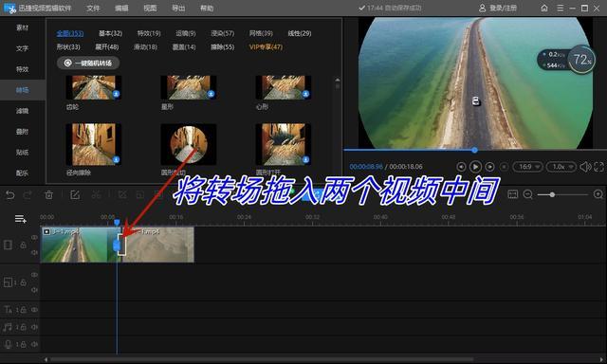Screen dimensions: 607x364
Task: Select the 网格(39) transition category
Action: [x=261, y=33]
